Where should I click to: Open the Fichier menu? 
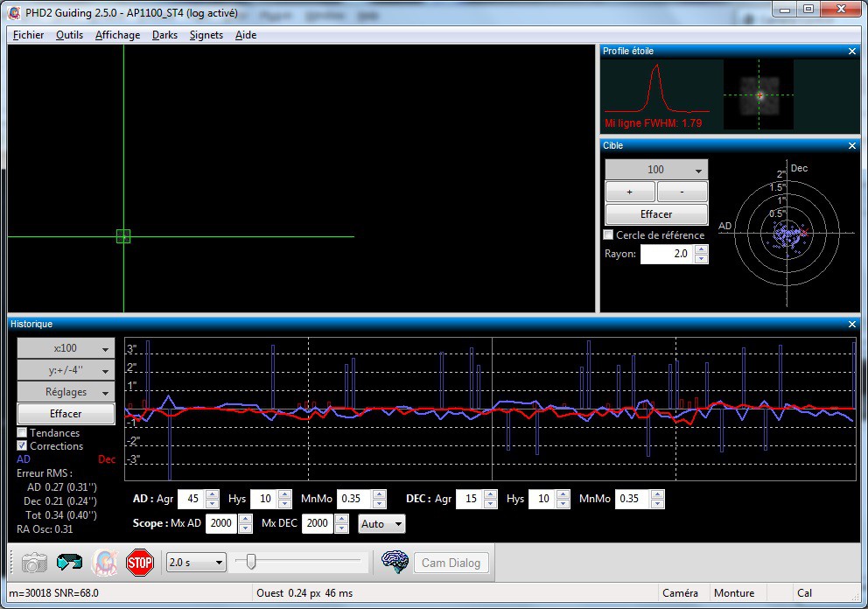tap(28, 35)
